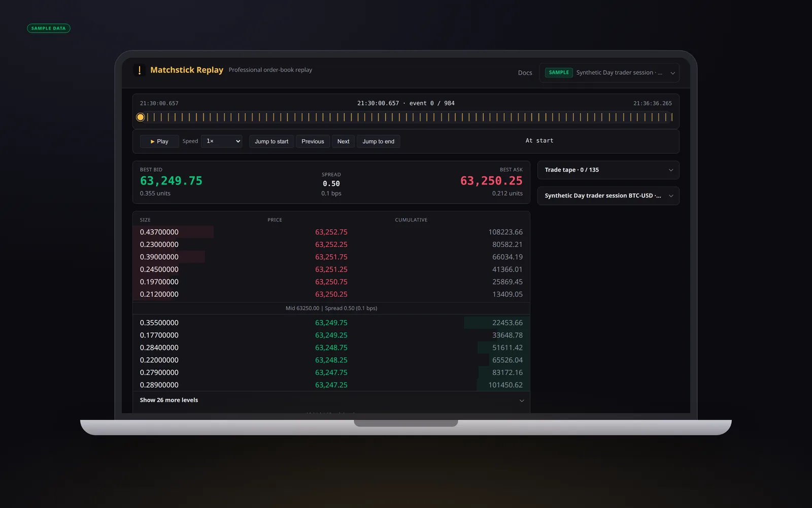This screenshot has height=508, width=812.
Task: Select ask level 63,250.75
Action: click(331, 282)
